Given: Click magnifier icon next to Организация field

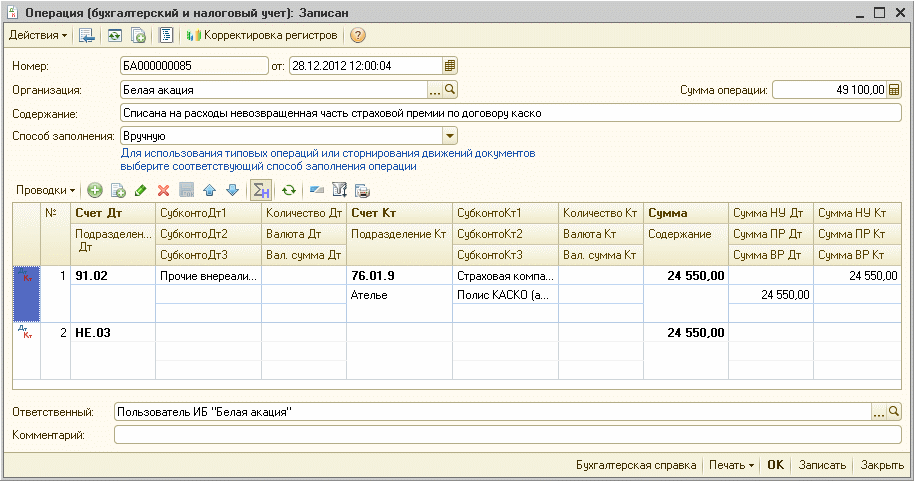Looking at the screenshot, I should (450, 90).
